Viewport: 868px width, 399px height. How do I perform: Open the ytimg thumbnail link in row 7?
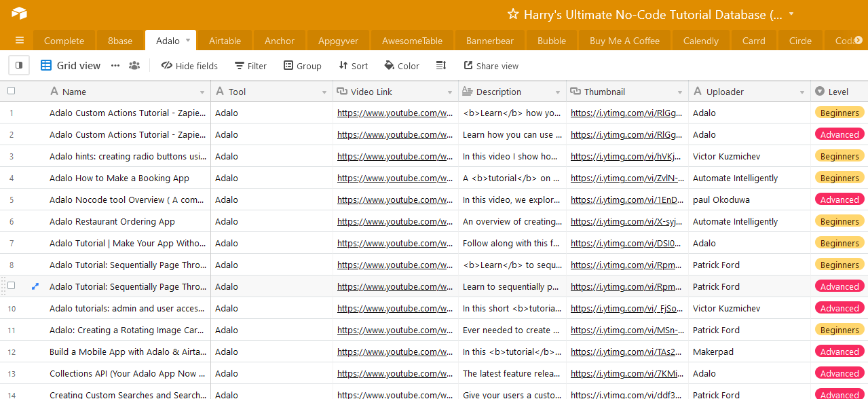point(627,243)
